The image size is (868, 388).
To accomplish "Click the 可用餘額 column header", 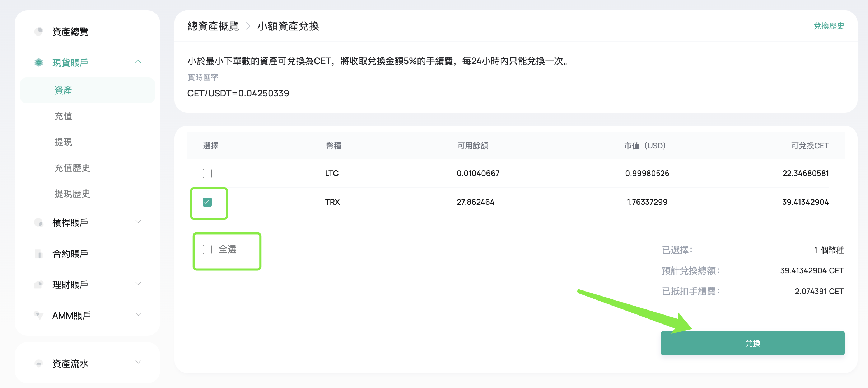I will pyautogui.click(x=472, y=146).
